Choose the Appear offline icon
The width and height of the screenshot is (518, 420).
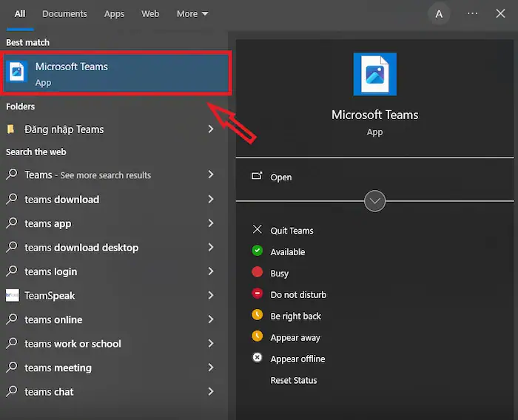point(258,359)
